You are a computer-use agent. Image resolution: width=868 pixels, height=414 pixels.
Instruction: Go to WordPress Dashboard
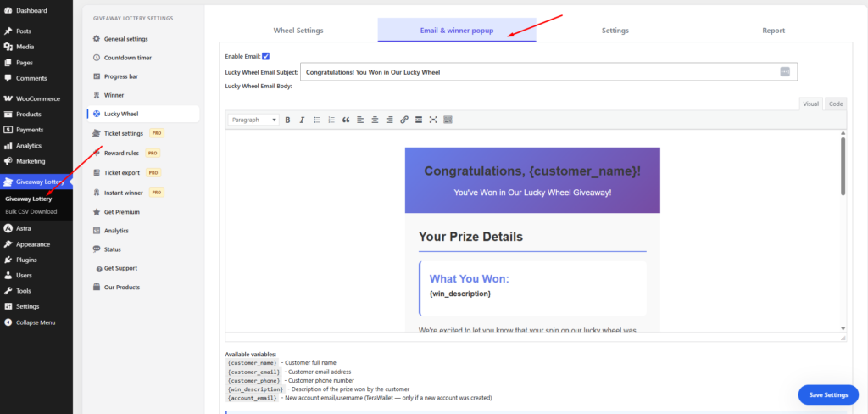tap(36, 10)
